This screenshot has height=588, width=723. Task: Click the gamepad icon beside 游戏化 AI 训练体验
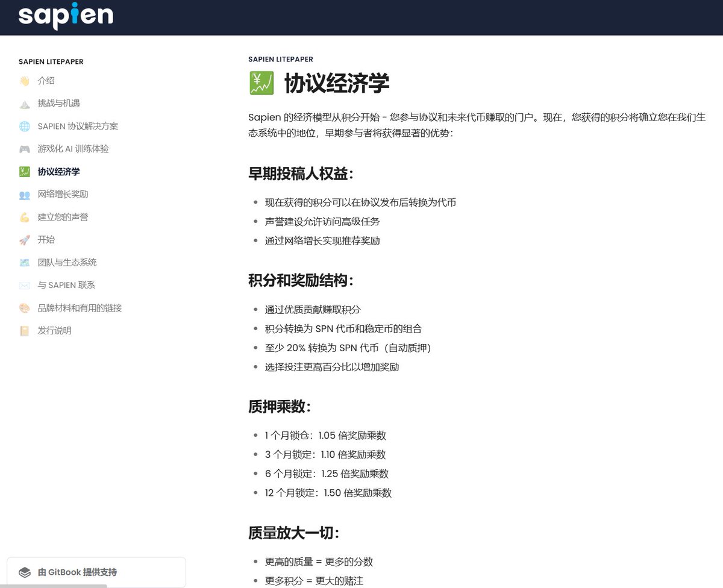pyautogui.click(x=24, y=149)
